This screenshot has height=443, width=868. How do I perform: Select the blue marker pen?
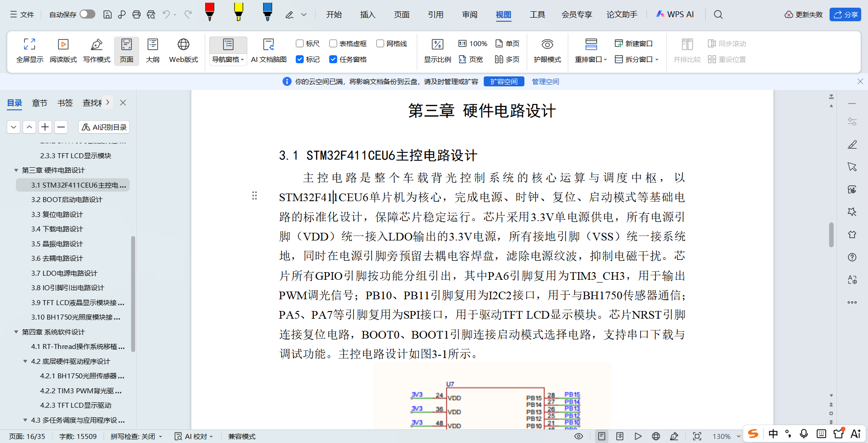point(268,12)
